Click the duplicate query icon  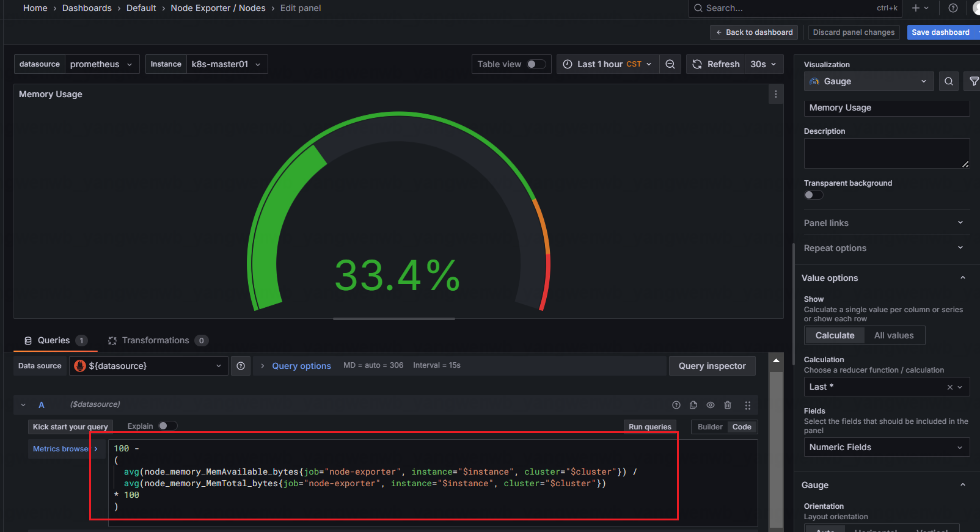(693, 405)
